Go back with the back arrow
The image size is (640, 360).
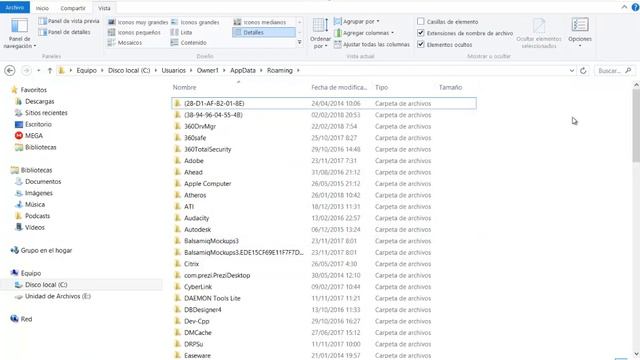click(10, 71)
